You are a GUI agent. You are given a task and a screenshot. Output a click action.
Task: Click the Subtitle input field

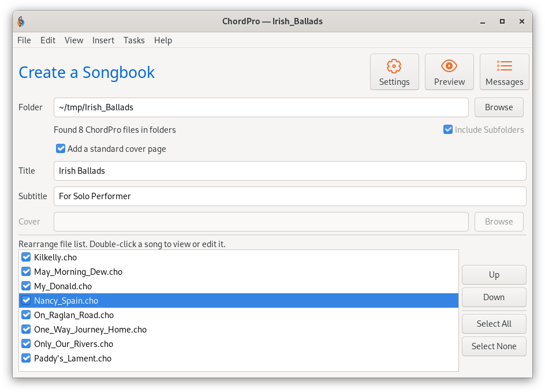[x=290, y=196]
